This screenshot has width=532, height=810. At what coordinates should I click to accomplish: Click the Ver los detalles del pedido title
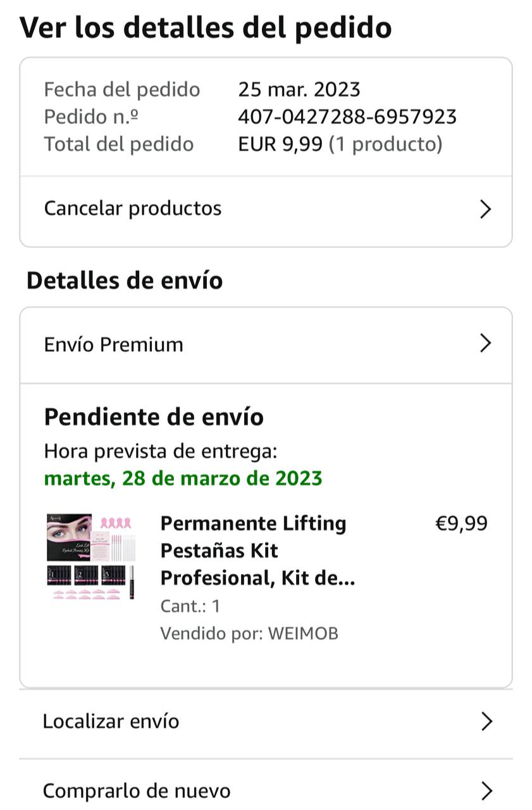(x=206, y=28)
